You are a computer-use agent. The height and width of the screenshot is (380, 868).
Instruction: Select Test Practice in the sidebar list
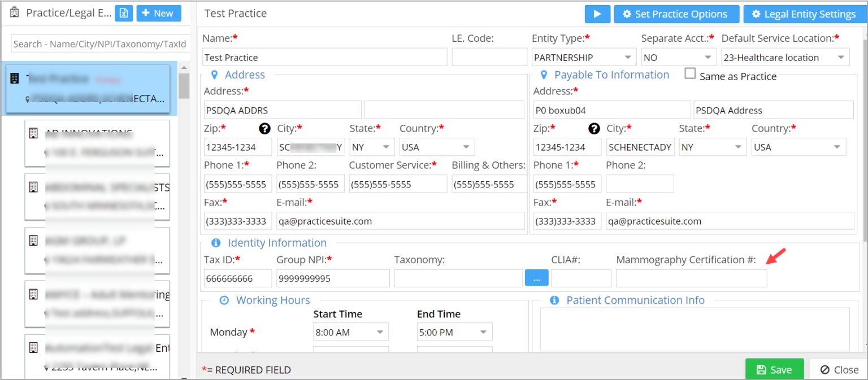89,89
